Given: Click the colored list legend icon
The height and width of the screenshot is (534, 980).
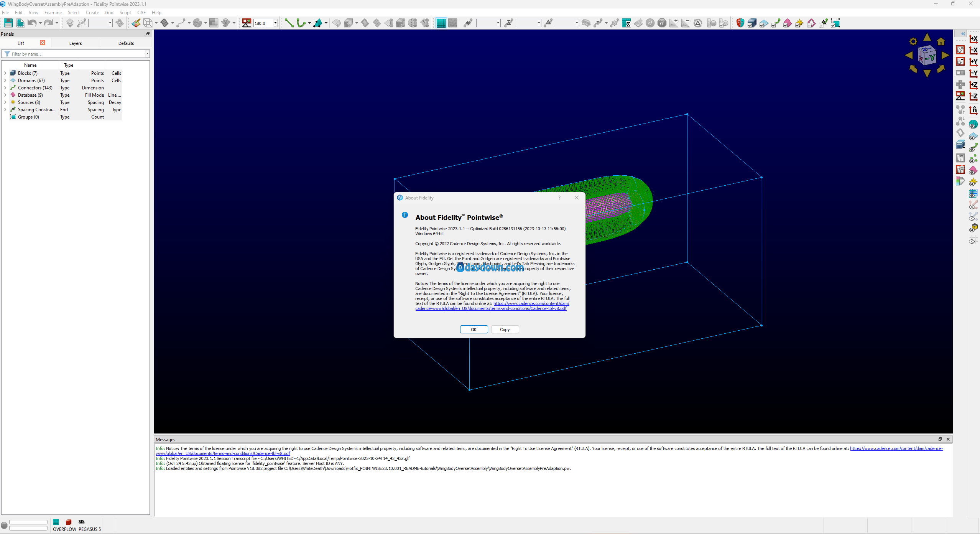Looking at the screenshot, I should coord(960,181).
